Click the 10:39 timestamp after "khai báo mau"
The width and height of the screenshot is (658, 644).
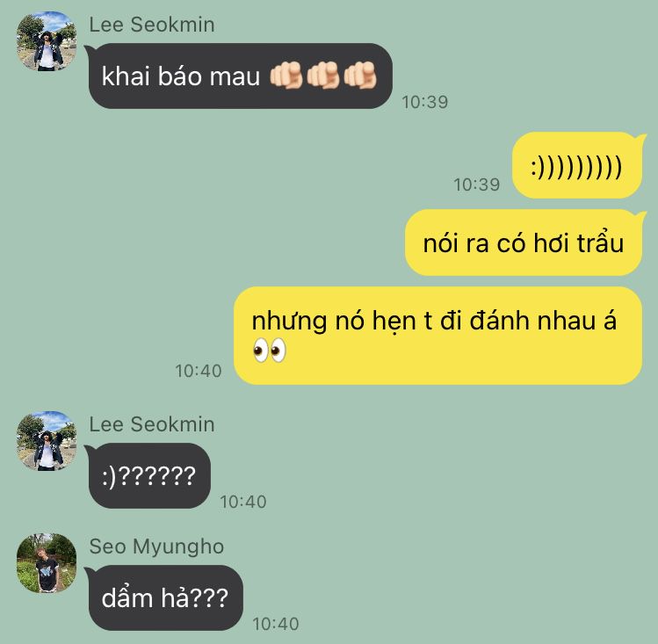coord(424,102)
